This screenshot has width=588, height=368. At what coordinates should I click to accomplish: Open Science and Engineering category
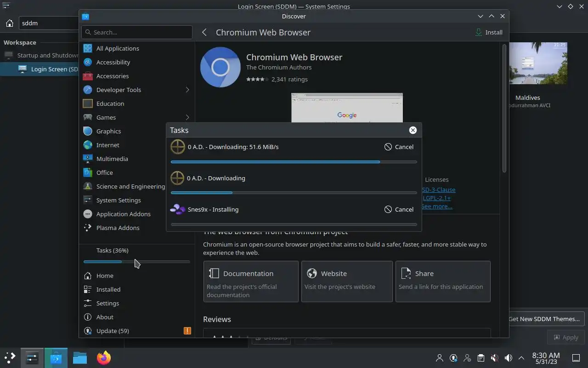coord(123,186)
